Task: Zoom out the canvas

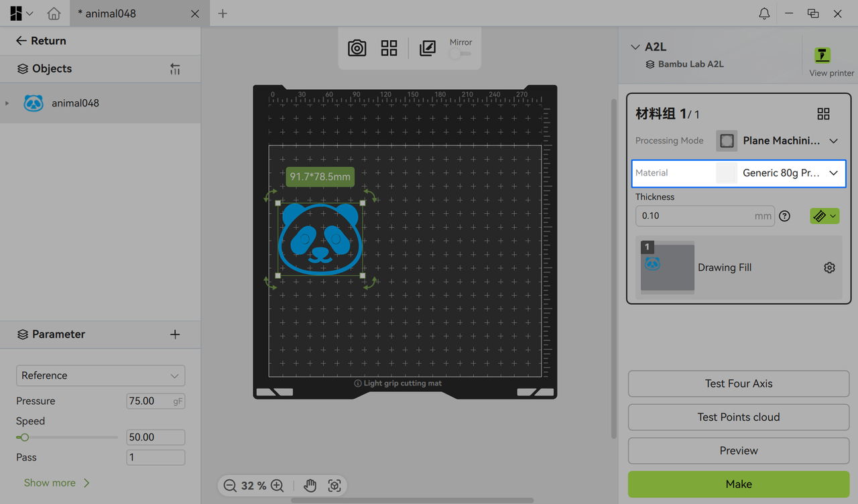Action: tap(230, 486)
